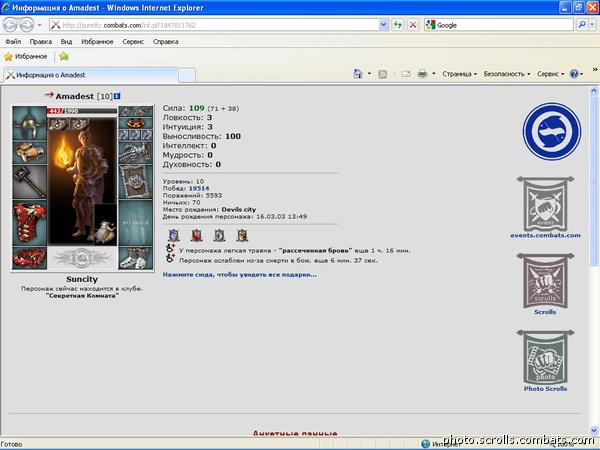Click the gauntlets equipment slot
The height and width of the screenshot is (450, 600).
click(135, 152)
